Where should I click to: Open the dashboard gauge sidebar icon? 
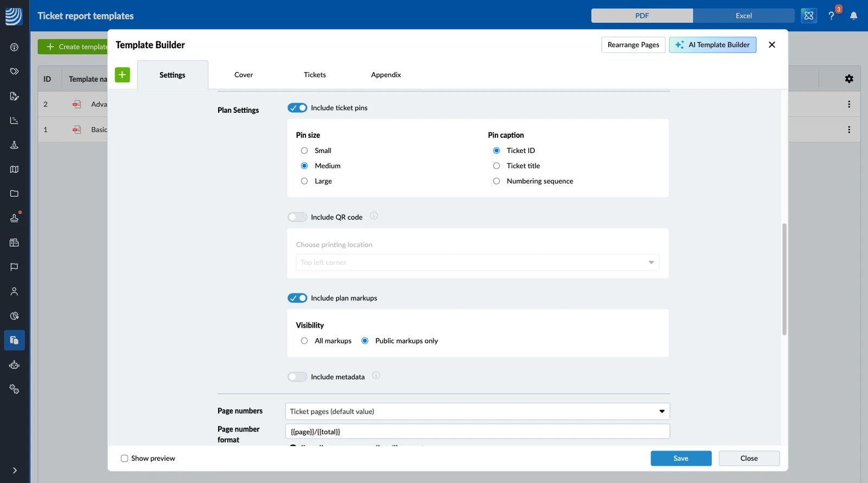tap(14, 47)
